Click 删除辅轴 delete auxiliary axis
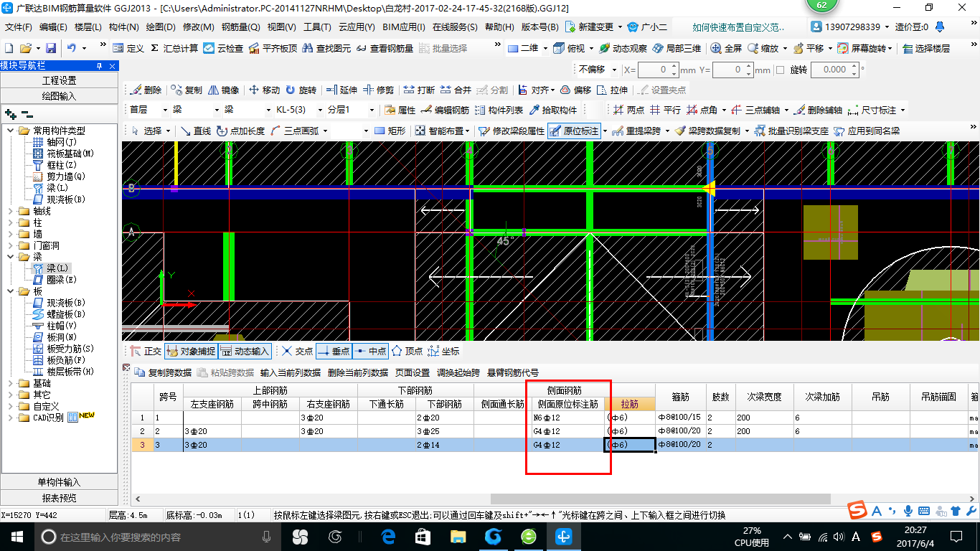 [818, 110]
